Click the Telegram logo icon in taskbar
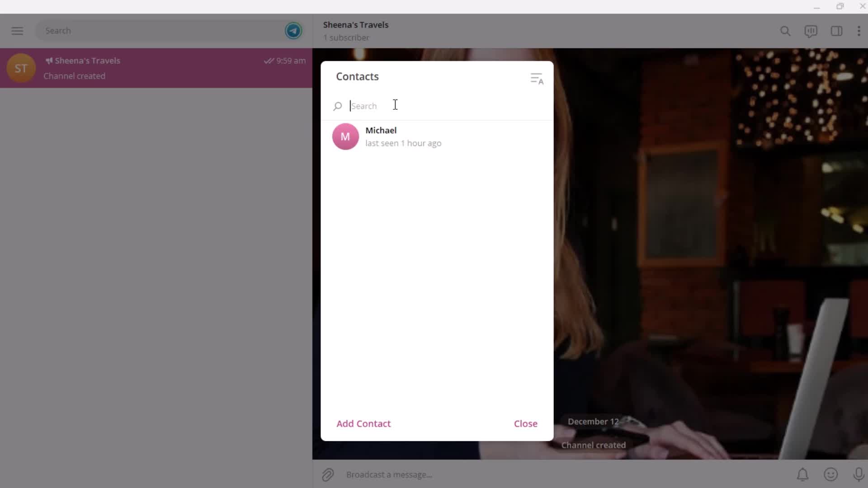 tap(294, 30)
